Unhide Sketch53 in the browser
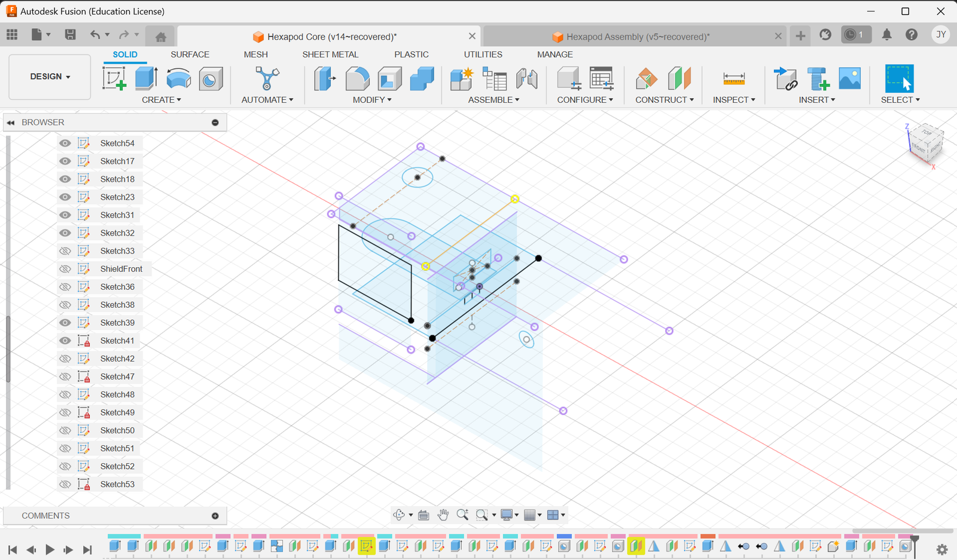 click(x=65, y=484)
